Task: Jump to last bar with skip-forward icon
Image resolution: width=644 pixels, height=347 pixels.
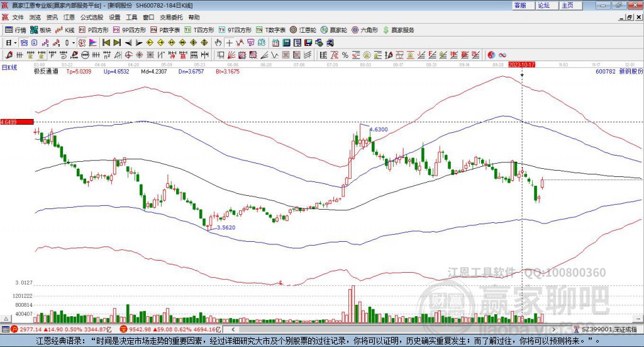Action: click(117, 43)
